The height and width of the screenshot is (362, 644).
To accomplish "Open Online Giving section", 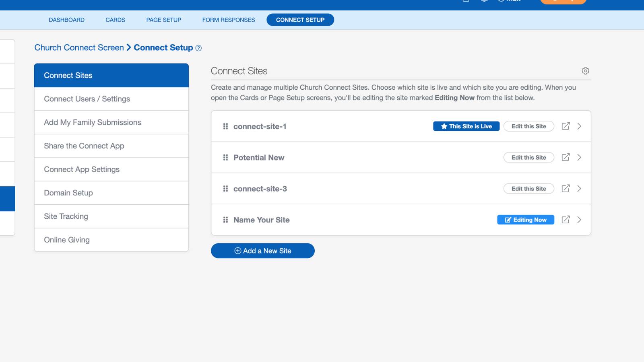I will point(111,240).
